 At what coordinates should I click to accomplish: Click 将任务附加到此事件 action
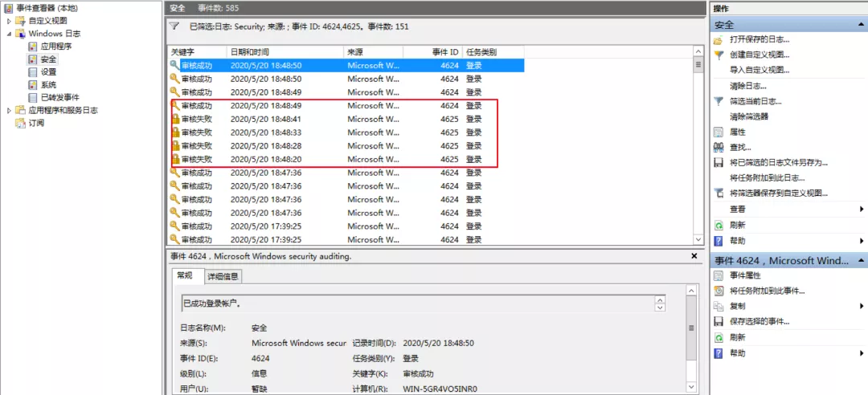coord(768,291)
